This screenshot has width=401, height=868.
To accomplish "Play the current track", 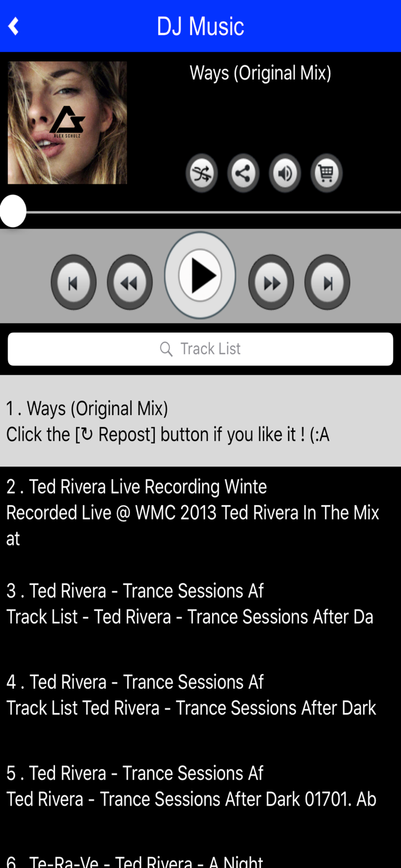I will tap(200, 275).
